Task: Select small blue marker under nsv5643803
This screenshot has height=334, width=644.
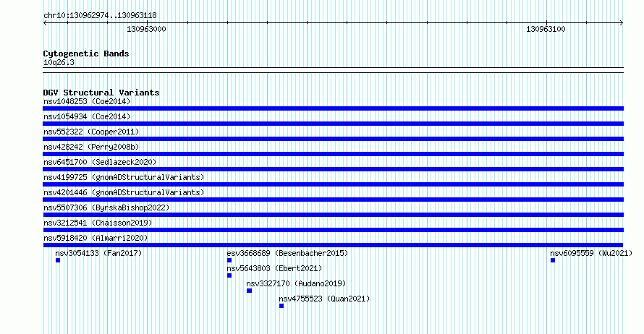Action: point(229,275)
